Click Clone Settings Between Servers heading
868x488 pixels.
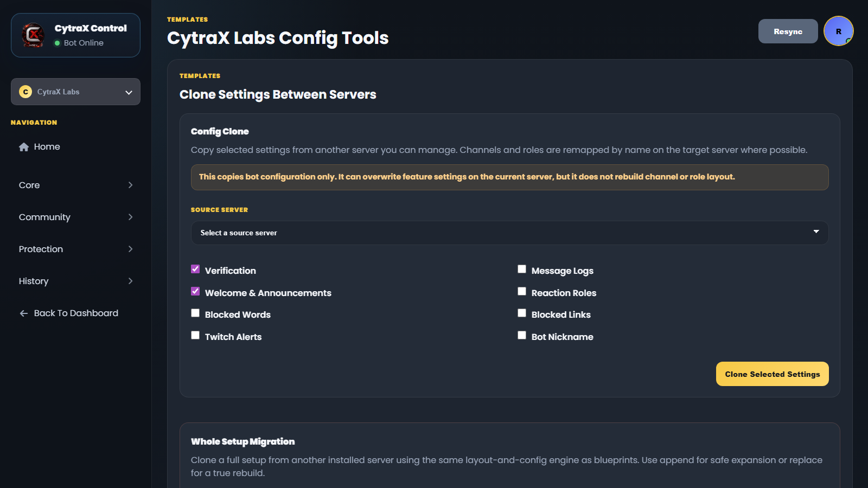(278, 95)
